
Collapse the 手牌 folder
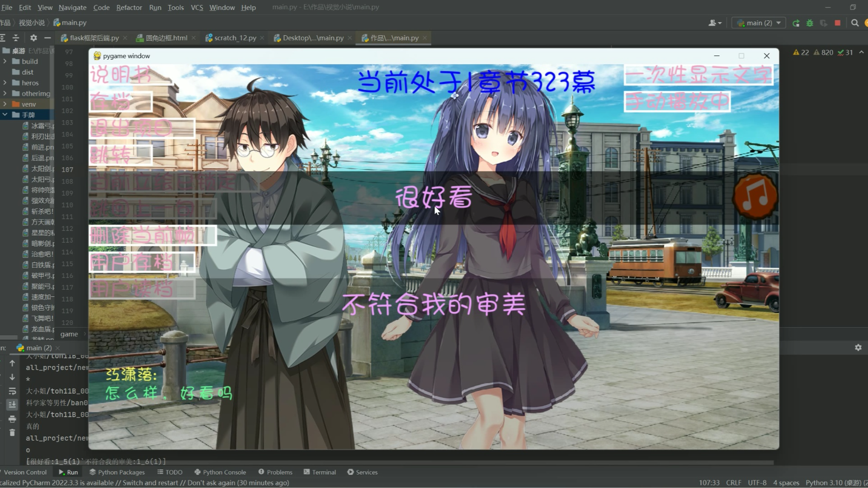point(5,115)
